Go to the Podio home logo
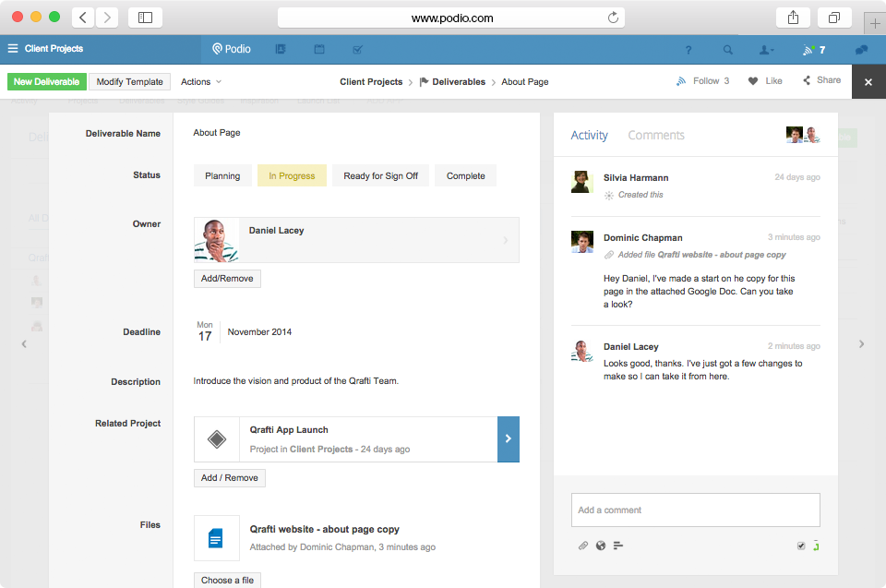This screenshot has width=886, height=588. click(x=231, y=49)
